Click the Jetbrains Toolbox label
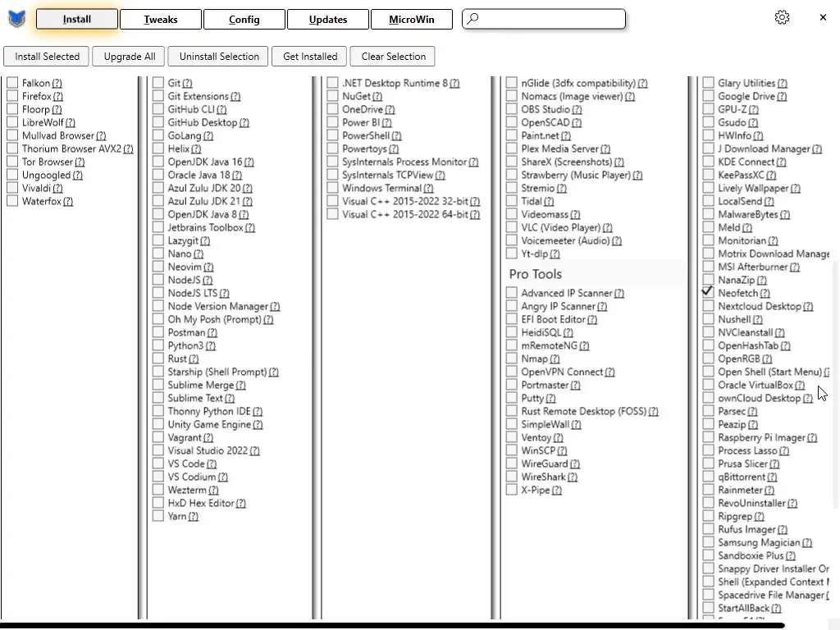The image size is (840, 630). (x=206, y=227)
